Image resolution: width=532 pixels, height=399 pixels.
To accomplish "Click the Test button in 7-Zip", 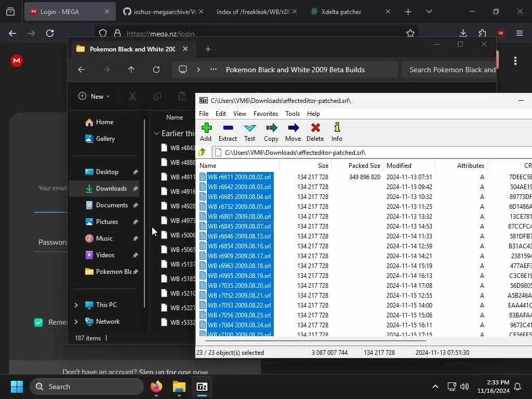I will point(250,132).
